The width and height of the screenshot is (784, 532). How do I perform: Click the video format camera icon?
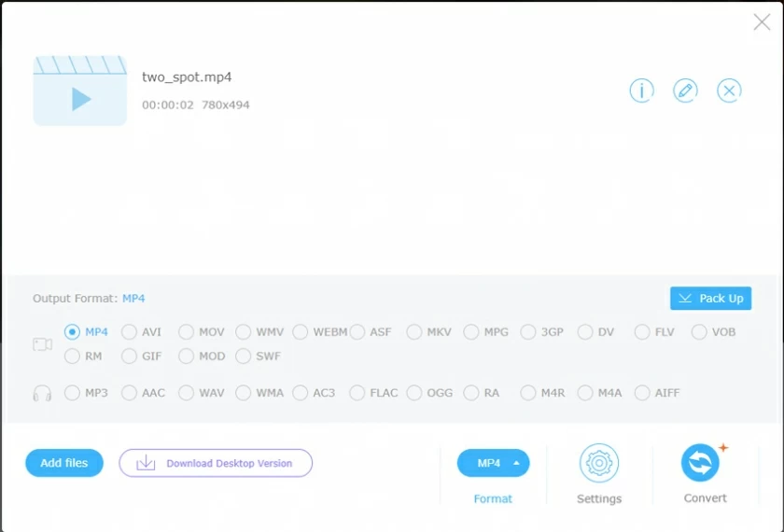pyautogui.click(x=42, y=344)
